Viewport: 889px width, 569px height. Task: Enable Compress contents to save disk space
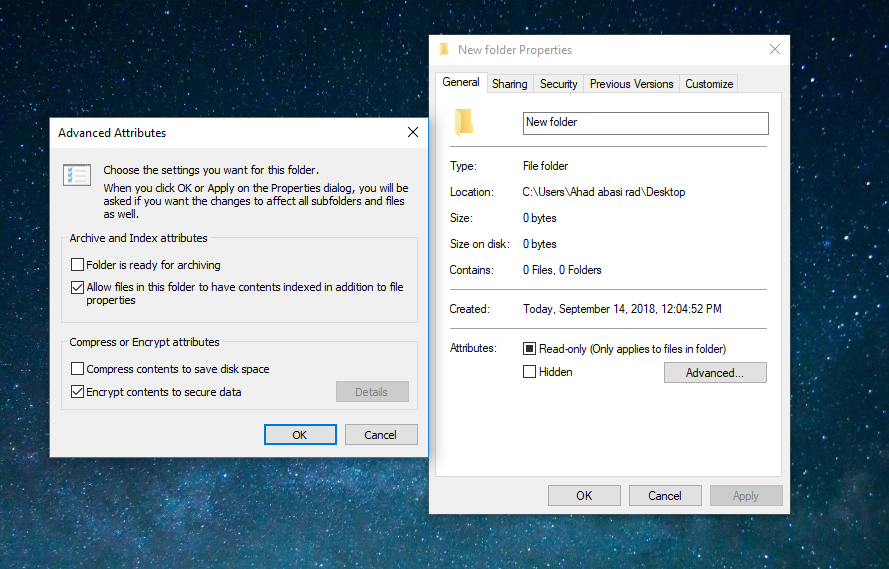(78, 369)
